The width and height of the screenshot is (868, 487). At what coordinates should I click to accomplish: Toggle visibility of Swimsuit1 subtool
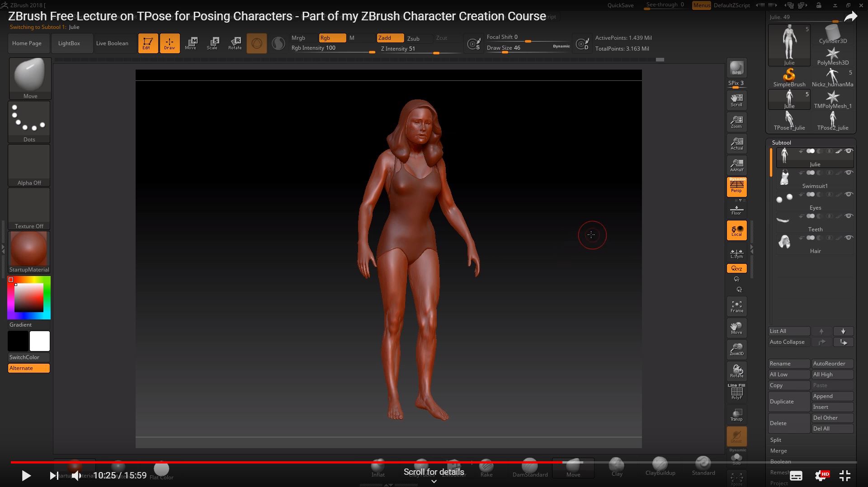[x=849, y=173]
